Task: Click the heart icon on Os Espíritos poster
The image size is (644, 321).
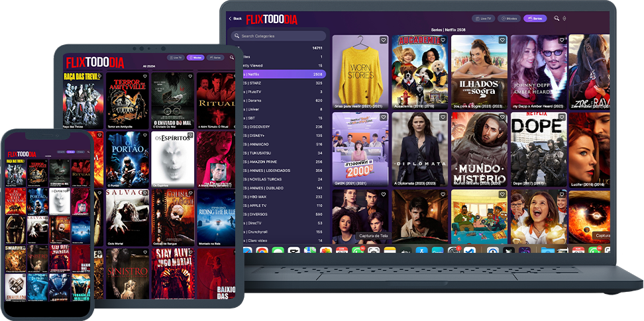Action: point(190,136)
